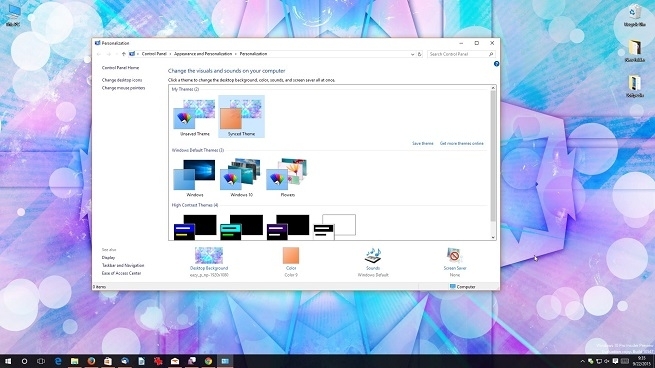655x368 pixels.
Task: Open the Start menu
Action: click(x=8, y=361)
